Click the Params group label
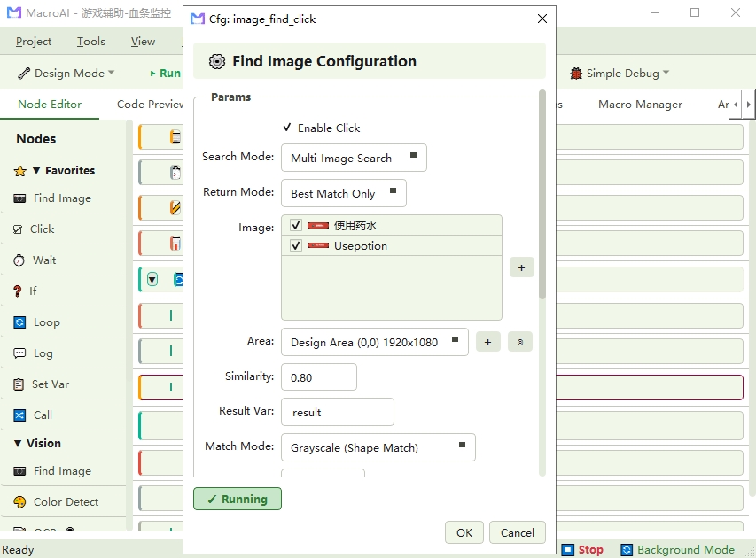Image resolution: width=756 pixels, height=558 pixels. (231, 97)
